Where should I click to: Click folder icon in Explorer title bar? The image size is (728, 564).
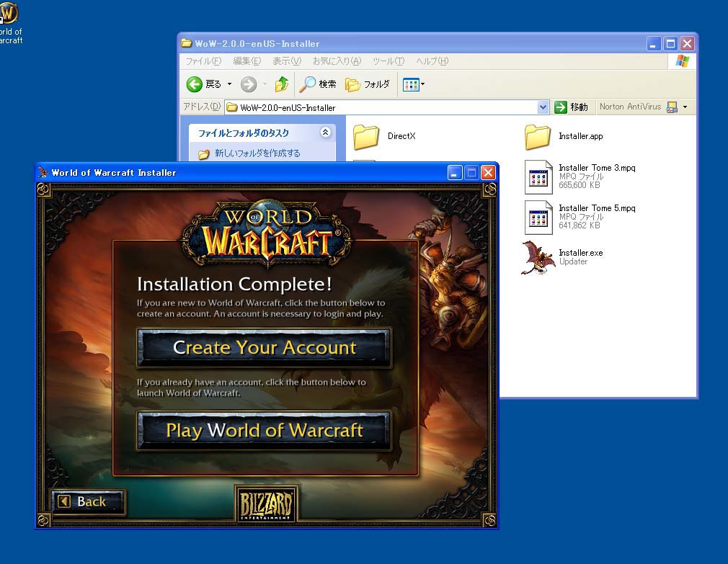pos(187,43)
